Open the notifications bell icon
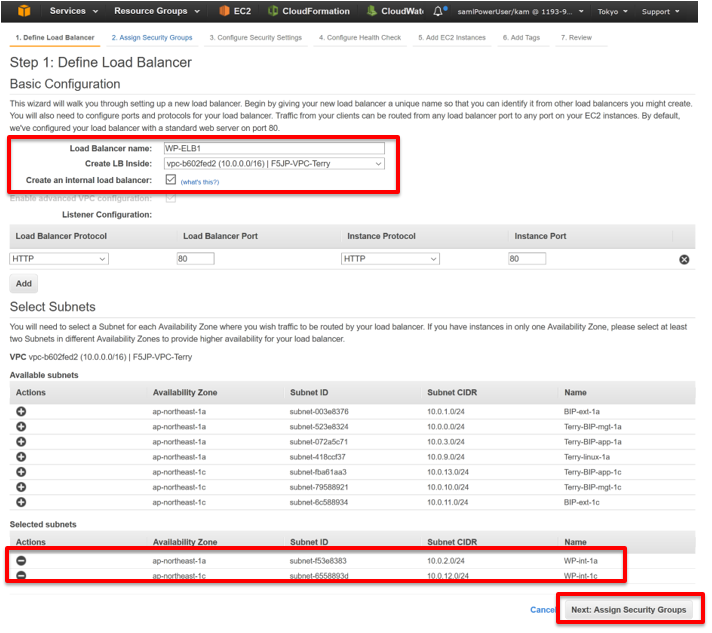This screenshot has height=633, width=712. 439,11
